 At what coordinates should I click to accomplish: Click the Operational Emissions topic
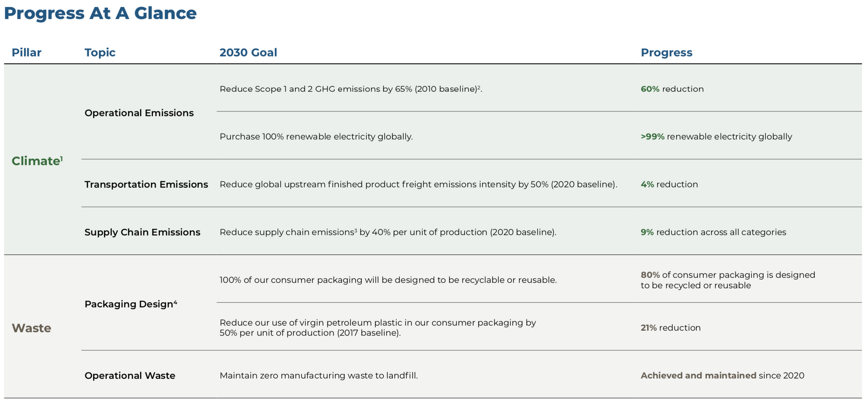[139, 113]
